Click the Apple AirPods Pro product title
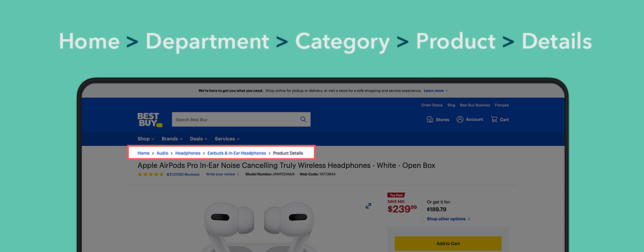The image size is (644, 252). (286, 166)
